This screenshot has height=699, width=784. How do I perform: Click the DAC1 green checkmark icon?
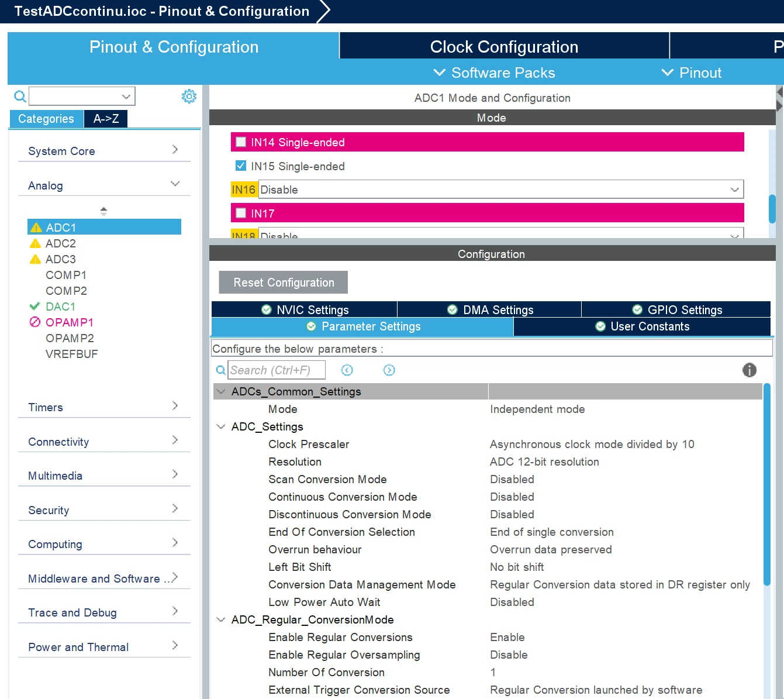point(35,306)
